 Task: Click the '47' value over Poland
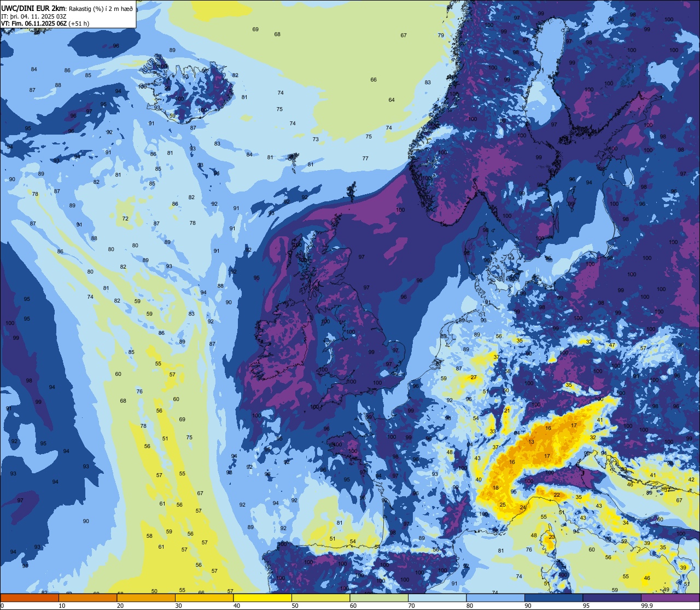coord(612,345)
